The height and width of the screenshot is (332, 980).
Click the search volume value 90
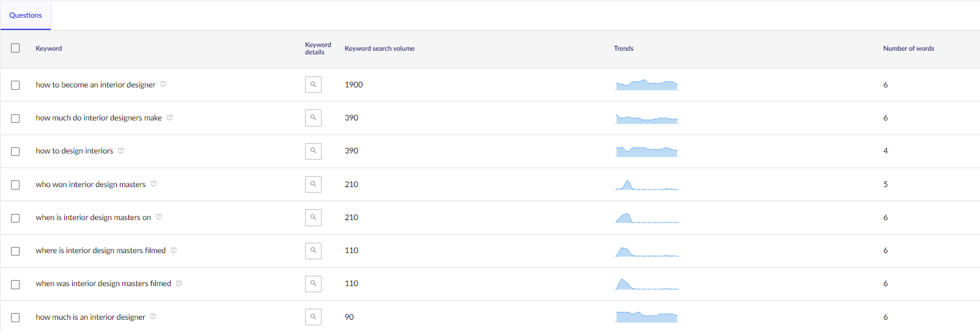click(x=349, y=317)
